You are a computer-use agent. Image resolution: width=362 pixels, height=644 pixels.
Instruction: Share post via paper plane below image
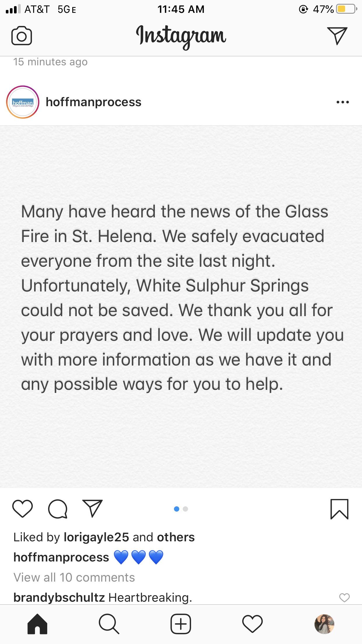(x=93, y=508)
